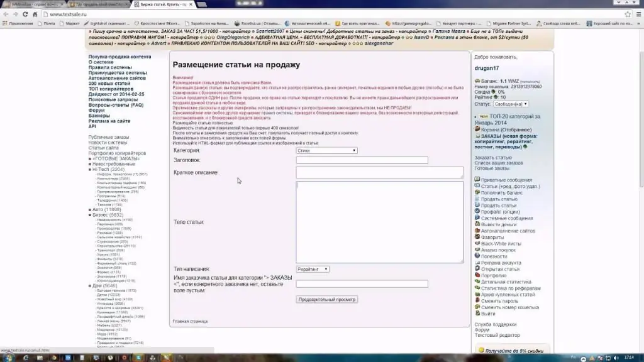This screenshot has width=644, height=362.
Task: Expand the Бизнес (5832) category
Action: point(90,215)
